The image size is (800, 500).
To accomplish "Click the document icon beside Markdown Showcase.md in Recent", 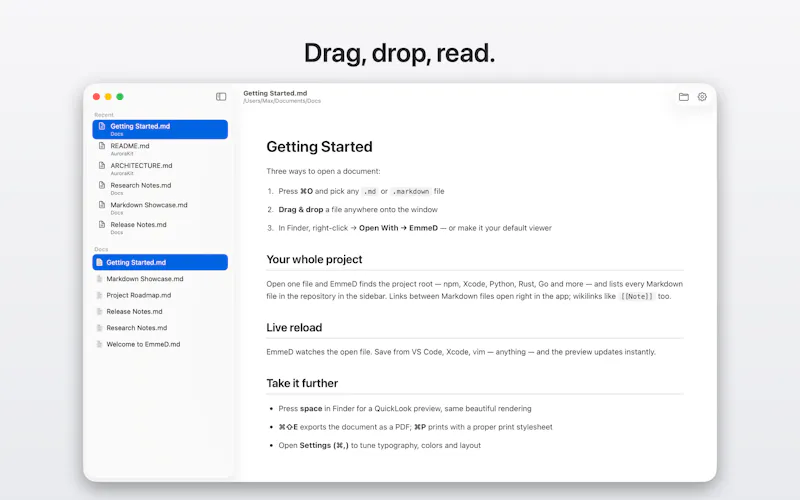I will (x=102, y=205).
